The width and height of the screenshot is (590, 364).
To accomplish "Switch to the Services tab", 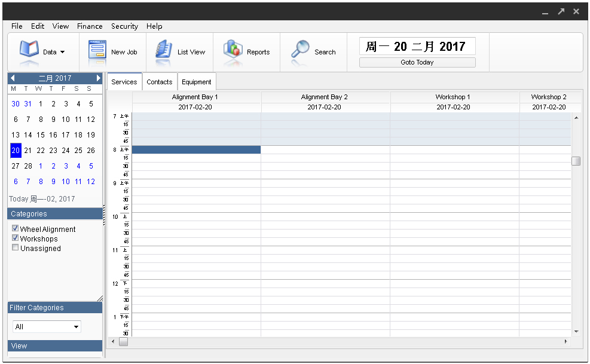I will [x=124, y=82].
